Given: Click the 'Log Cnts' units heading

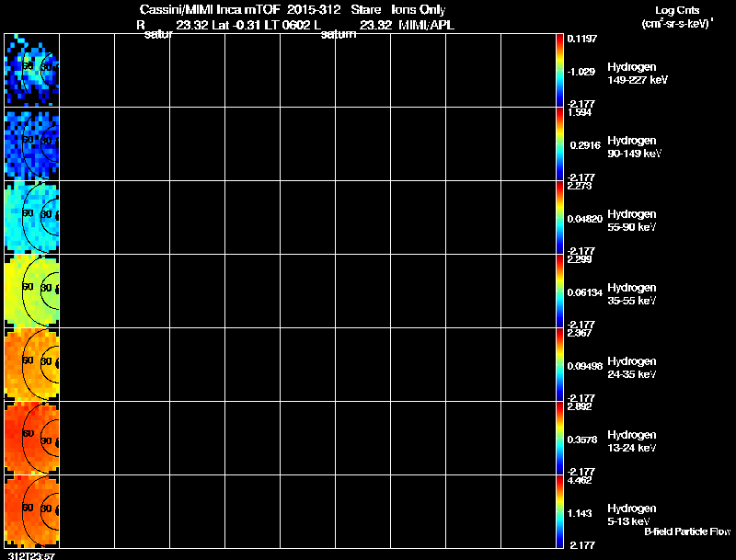Looking at the screenshot, I should pyautogui.click(x=677, y=11).
